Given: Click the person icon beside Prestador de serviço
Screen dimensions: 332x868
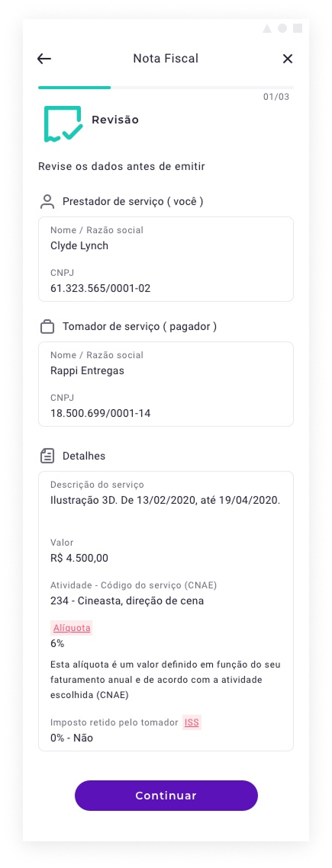Looking at the screenshot, I should [47, 202].
